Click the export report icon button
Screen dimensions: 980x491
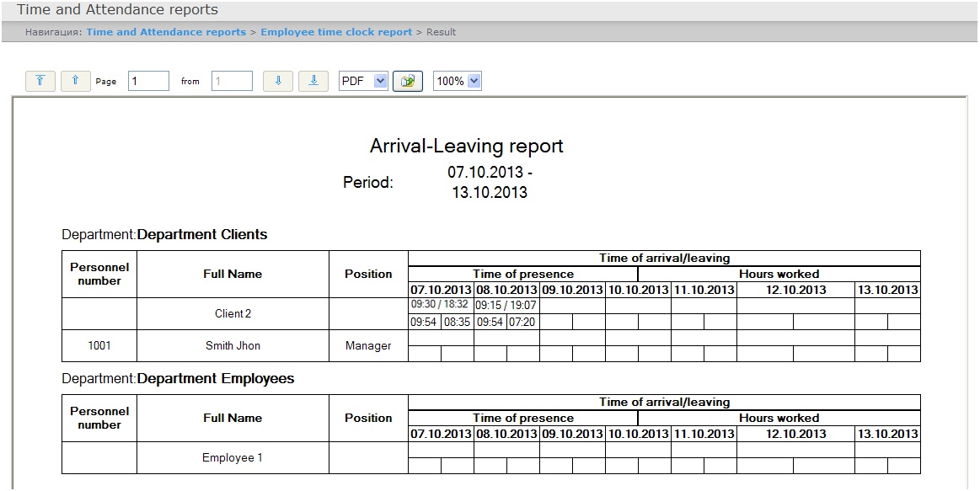pos(408,81)
